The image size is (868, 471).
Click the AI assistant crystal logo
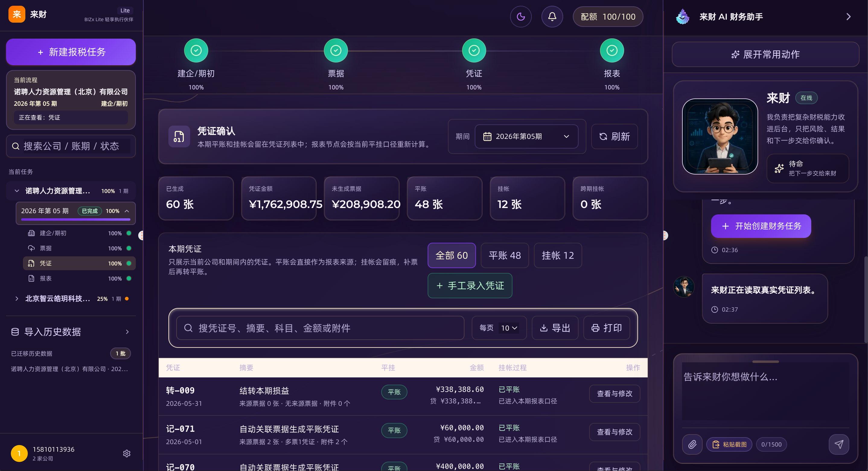coord(683,17)
